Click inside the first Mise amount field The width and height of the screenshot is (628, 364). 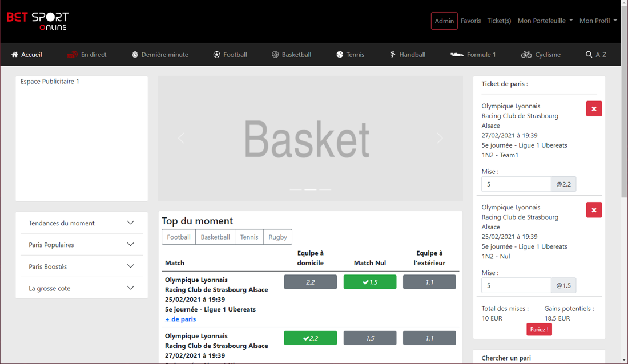click(516, 184)
